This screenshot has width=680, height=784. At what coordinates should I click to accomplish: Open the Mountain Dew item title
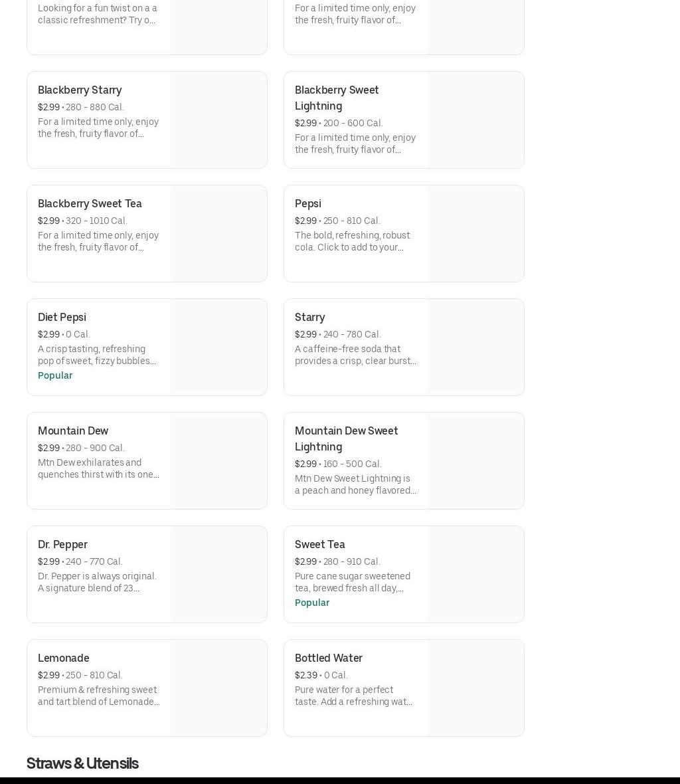tap(73, 431)
